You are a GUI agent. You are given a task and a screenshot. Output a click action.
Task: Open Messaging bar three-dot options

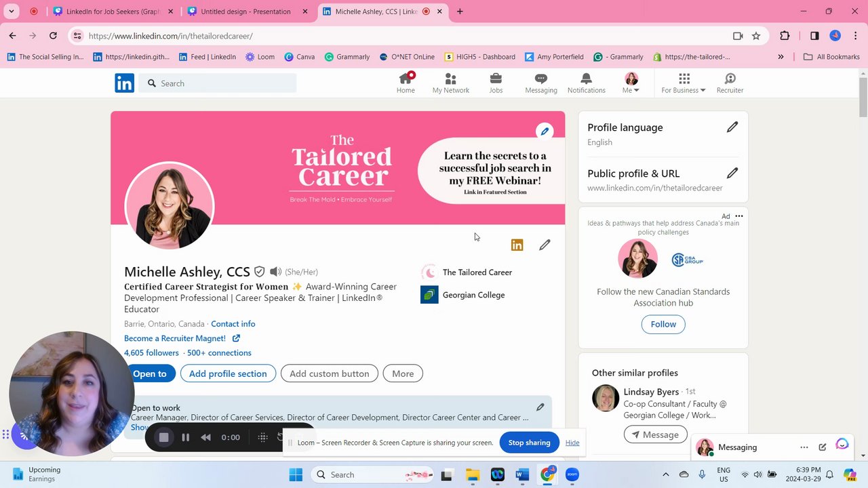click(x=804, y=447)
